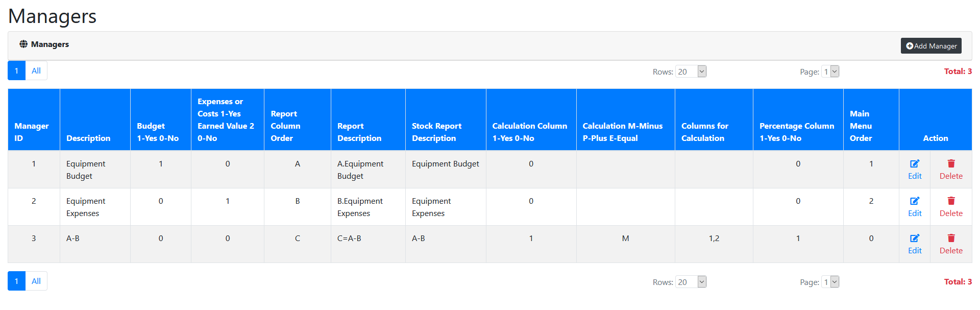Click edit icon for the A-B row

pyautogui.click(x=915, y=239)
